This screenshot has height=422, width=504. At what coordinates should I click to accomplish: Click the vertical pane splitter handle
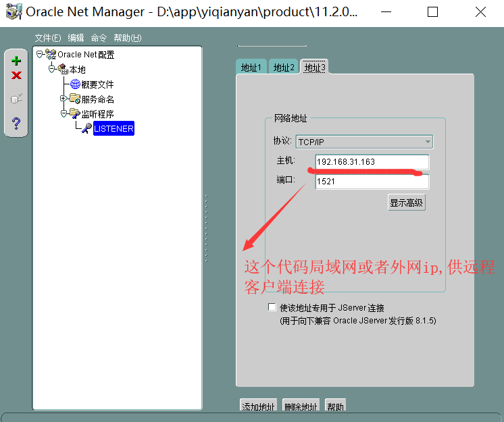206,228
